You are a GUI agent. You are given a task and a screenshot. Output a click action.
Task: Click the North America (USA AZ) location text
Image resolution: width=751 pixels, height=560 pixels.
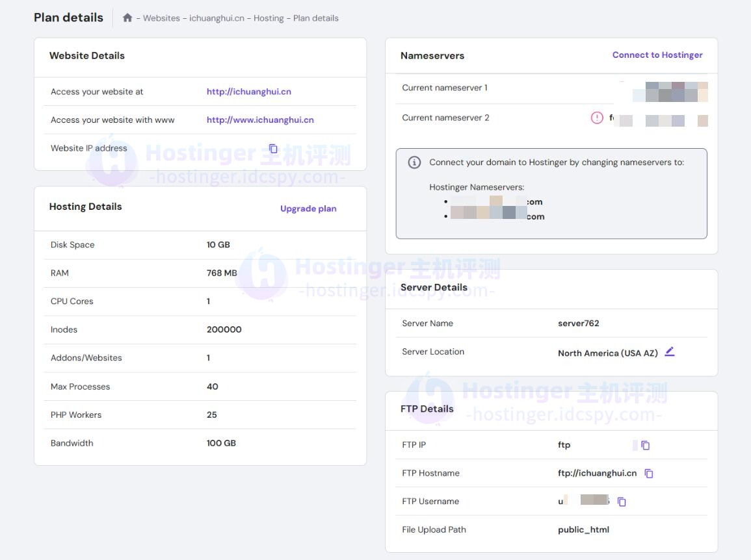click(607, 353)
